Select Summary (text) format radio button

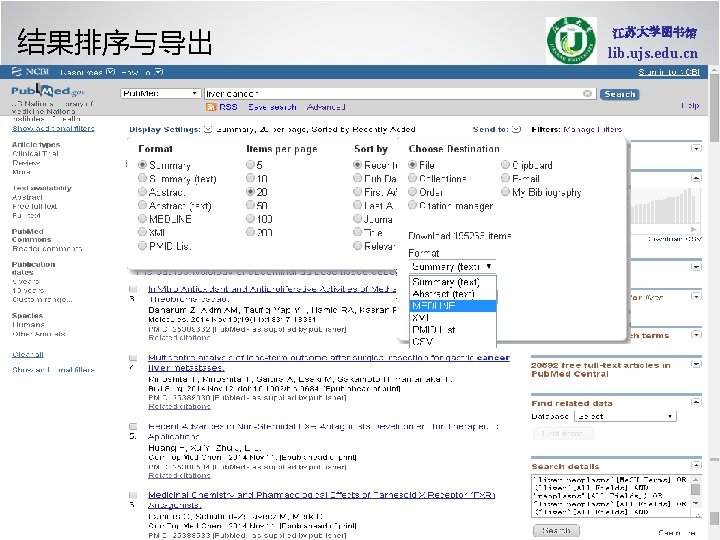click(x=142, y=178)
